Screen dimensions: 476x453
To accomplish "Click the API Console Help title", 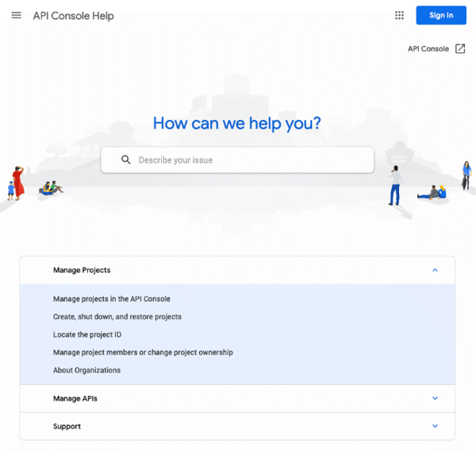I will pyautogui.click(x=74, y=16).
